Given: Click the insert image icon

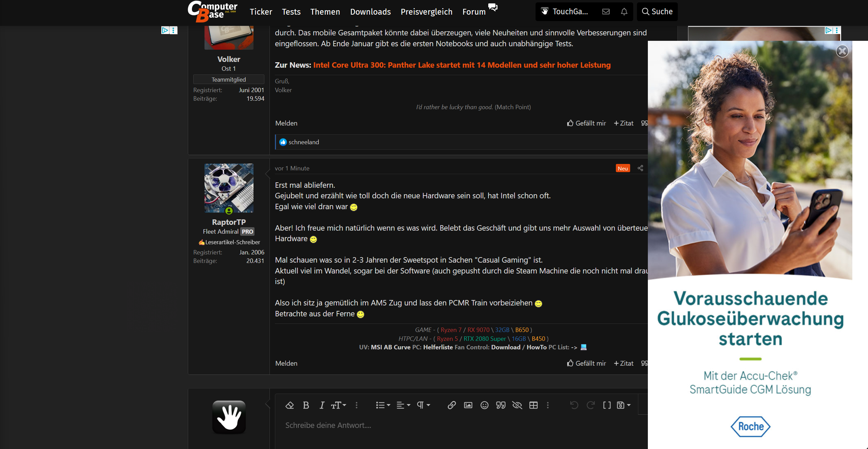Looking at the screenshot, I should [468, 405].
